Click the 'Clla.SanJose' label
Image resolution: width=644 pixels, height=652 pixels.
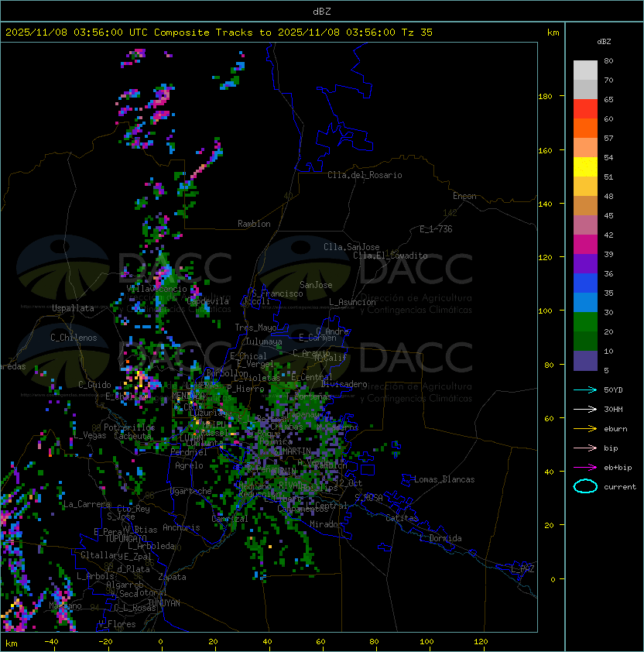pyautogui.click(x=351, y=247)
